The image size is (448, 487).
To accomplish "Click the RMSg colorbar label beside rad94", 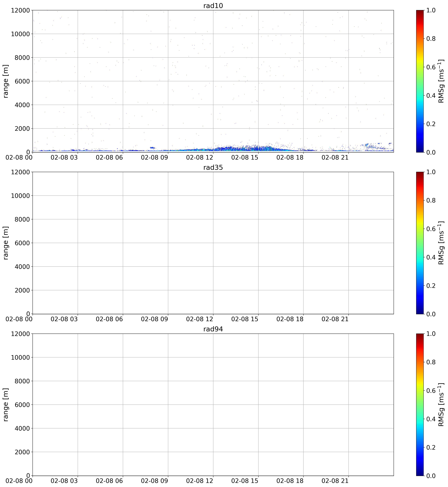I will (441, 405).
